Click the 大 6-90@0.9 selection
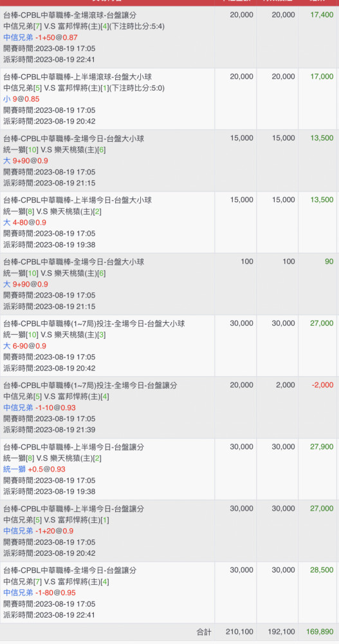The height and width of the screenshot is (644, 339). point(24,346)
